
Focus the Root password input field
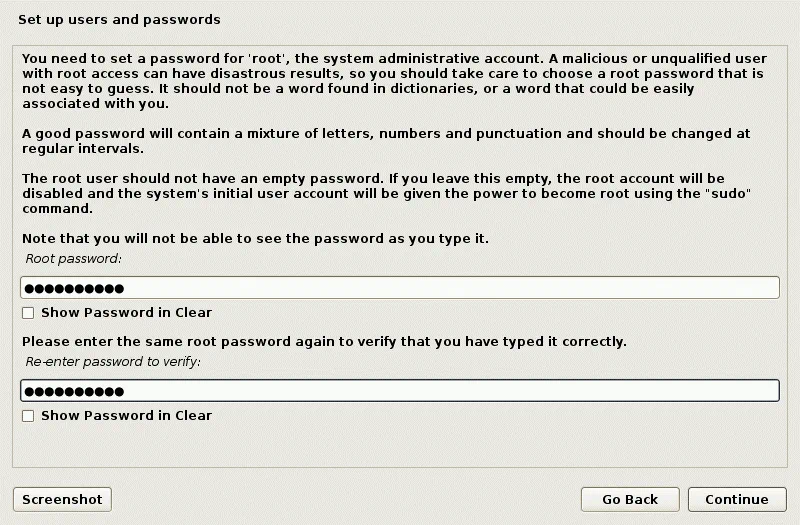point(399,288)
